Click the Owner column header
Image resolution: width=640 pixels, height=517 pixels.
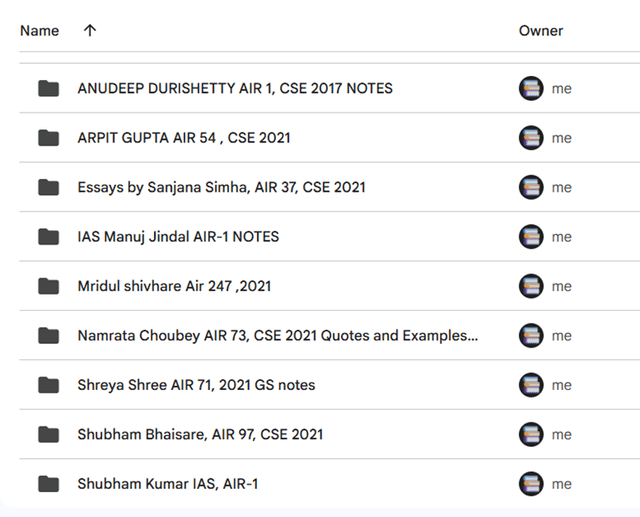tap(541, 31)
